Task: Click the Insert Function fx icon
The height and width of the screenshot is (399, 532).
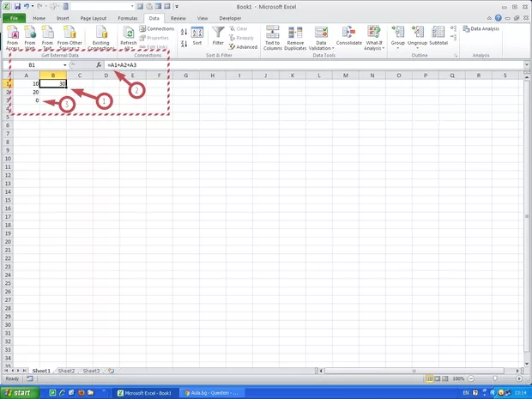Action: click(99, 65)
